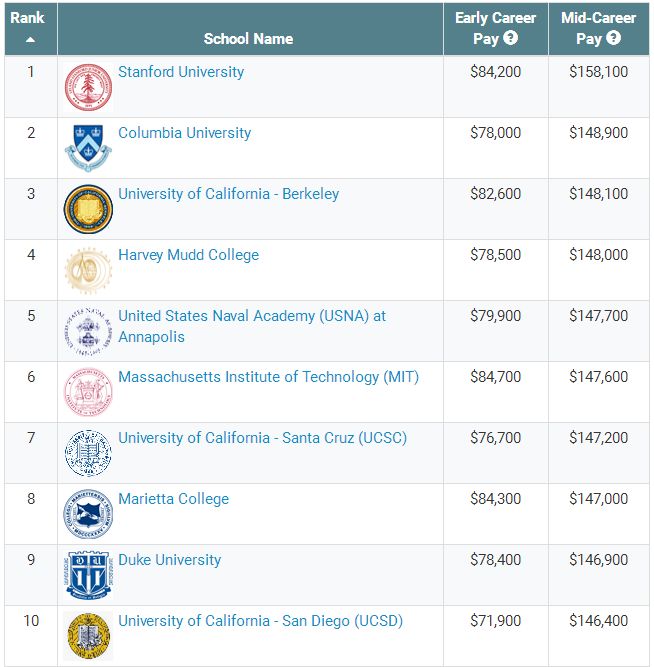Sort table by School Name header

click(x=248, y=39)
